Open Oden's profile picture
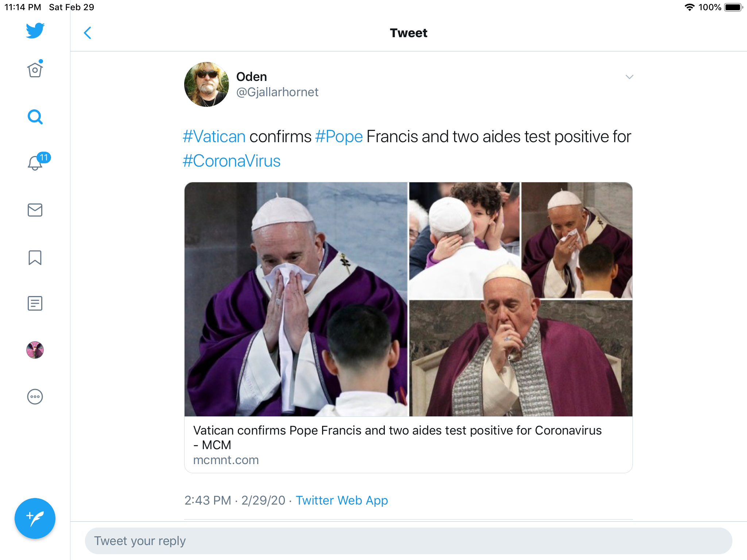The image size is (747, 560). (206, 84)
